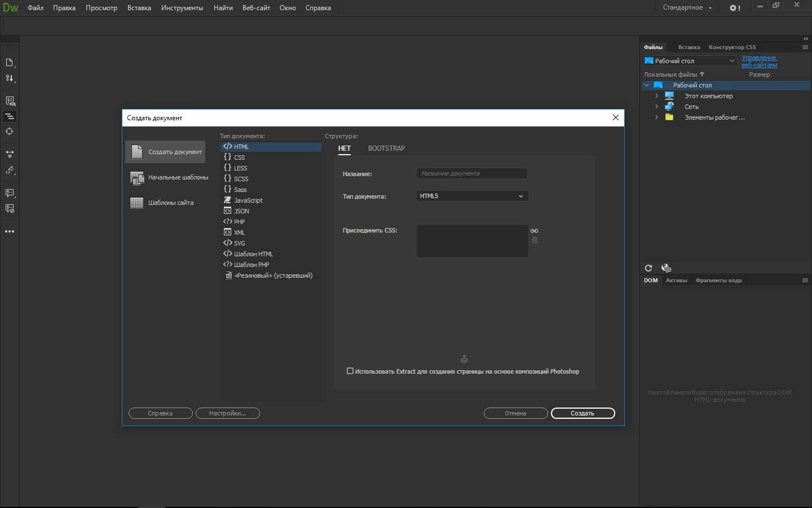Click the inspect crosshair icon in sidebar
The height and width of the screenshot is (508, 812).
click(10, 132)
